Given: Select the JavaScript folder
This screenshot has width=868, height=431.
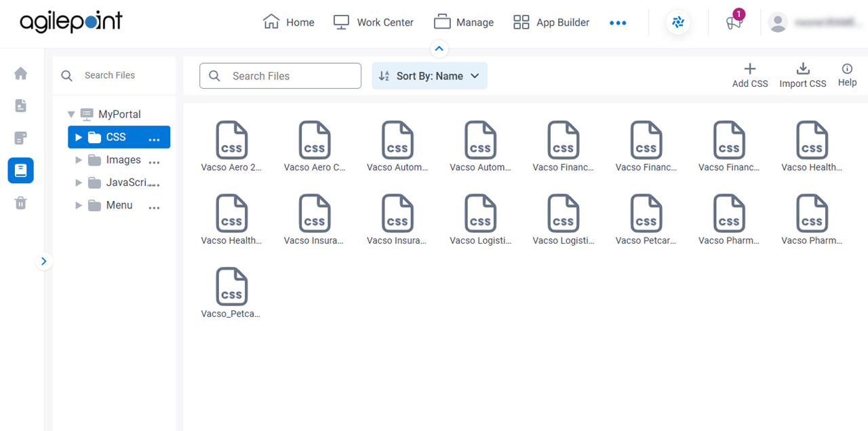Looking at the screenshot, I should (119, 183).
